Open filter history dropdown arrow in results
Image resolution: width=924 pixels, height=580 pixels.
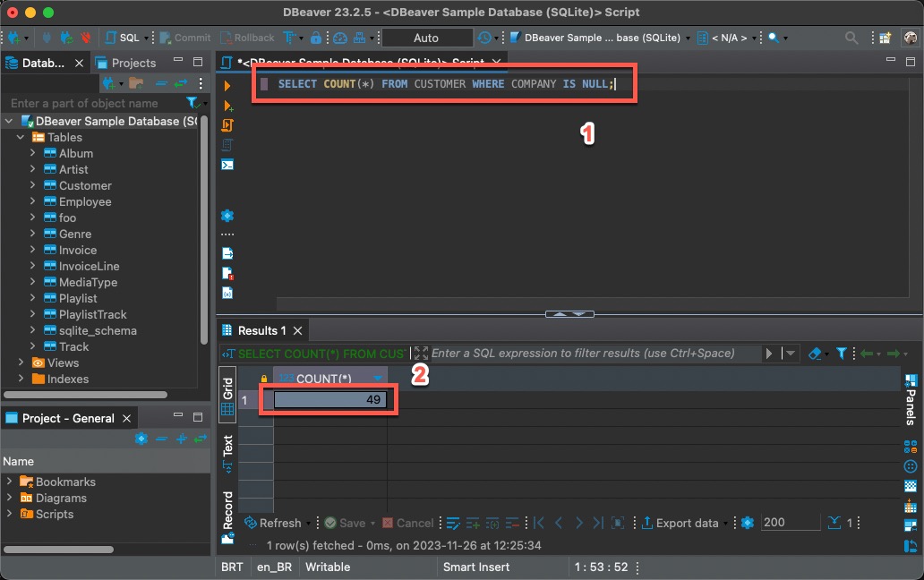click(791, 354)
